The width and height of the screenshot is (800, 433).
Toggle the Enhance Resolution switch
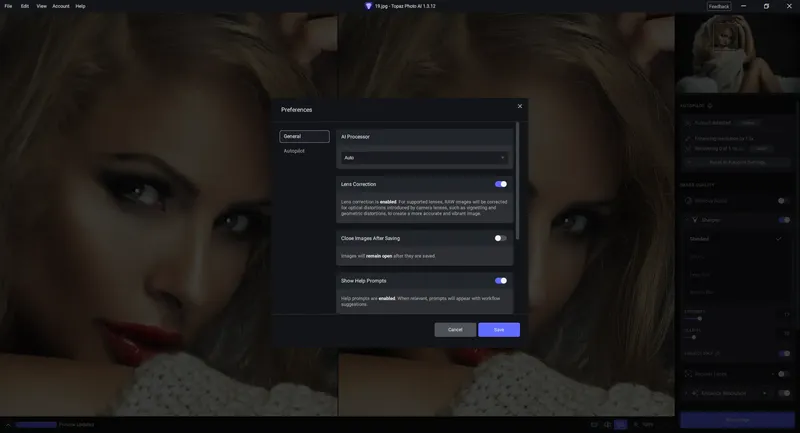pos(784,393)
